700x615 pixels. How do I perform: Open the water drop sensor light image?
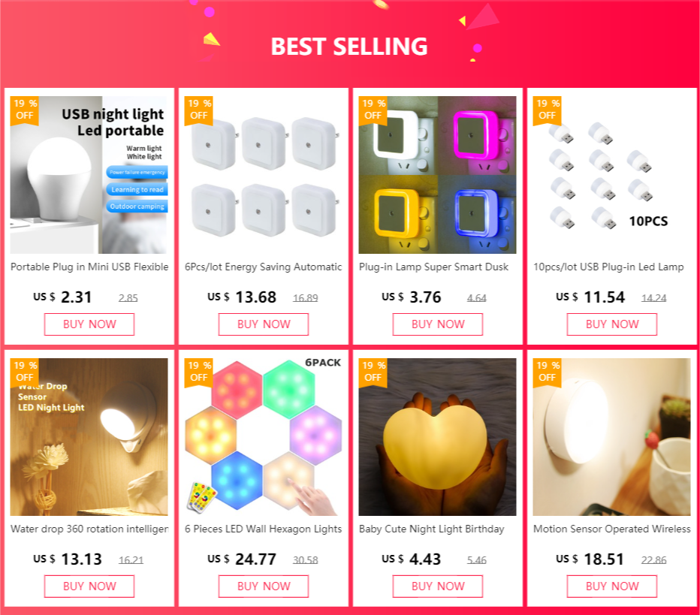point(89,437)
